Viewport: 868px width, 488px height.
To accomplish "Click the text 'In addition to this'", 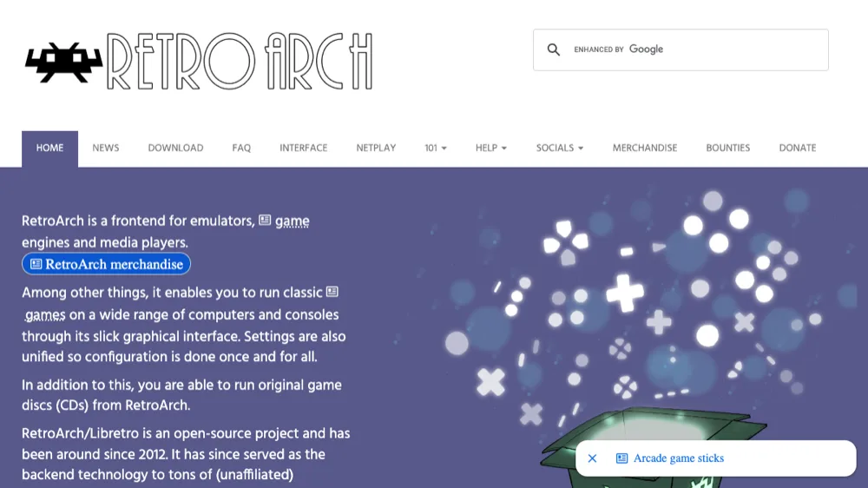I will (x=77, y=385).
